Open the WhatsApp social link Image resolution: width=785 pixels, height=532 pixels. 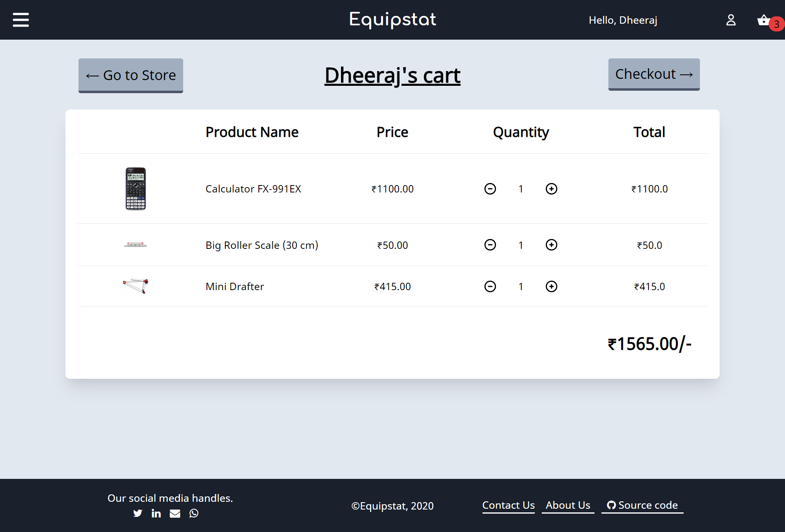point(194,513)
